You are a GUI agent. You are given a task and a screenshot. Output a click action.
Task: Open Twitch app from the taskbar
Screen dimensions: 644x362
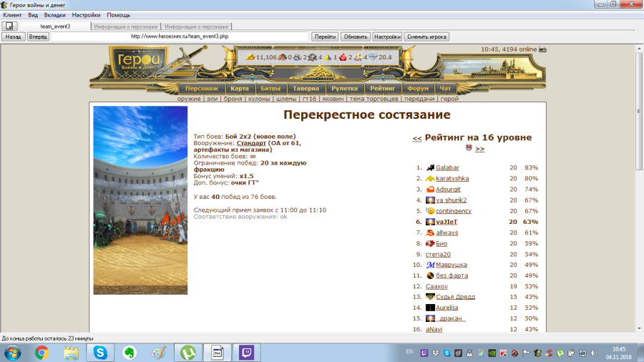(x=246, y=353)
